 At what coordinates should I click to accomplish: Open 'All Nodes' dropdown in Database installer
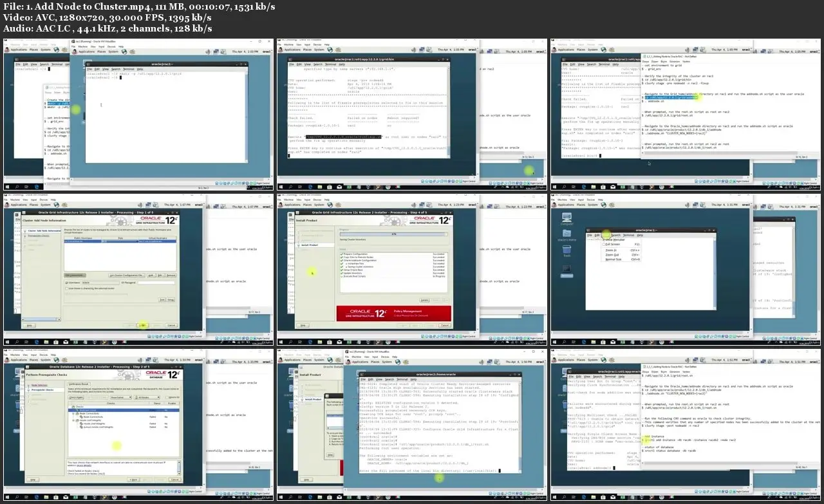[x=148, y=397]
